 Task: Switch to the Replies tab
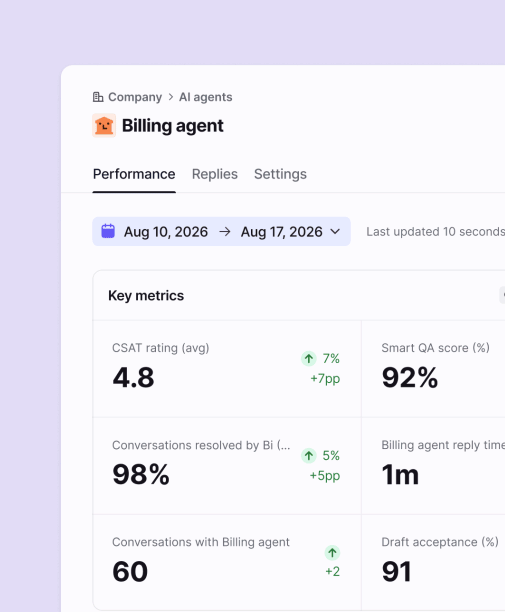(x=215, y=174)
